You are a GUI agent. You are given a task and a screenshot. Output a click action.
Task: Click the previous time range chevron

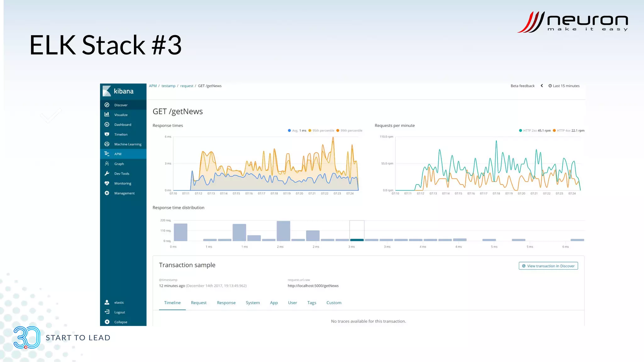pos(542,86)
